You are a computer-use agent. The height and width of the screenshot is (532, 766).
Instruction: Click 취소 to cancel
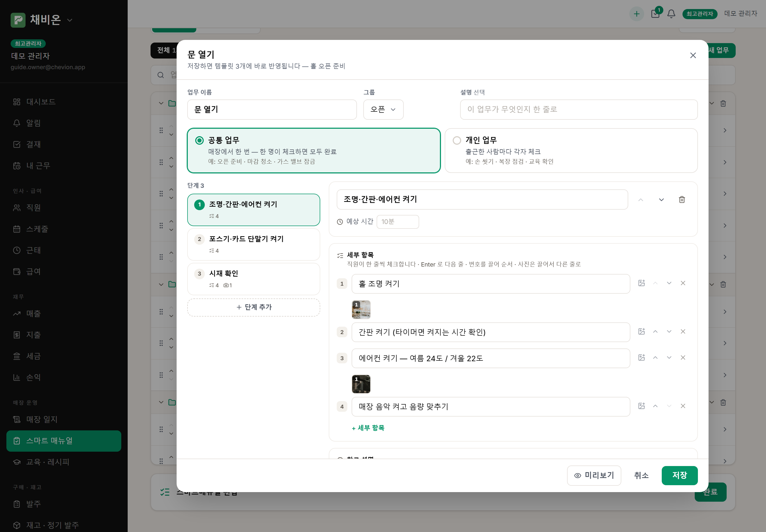click(641, 475)
